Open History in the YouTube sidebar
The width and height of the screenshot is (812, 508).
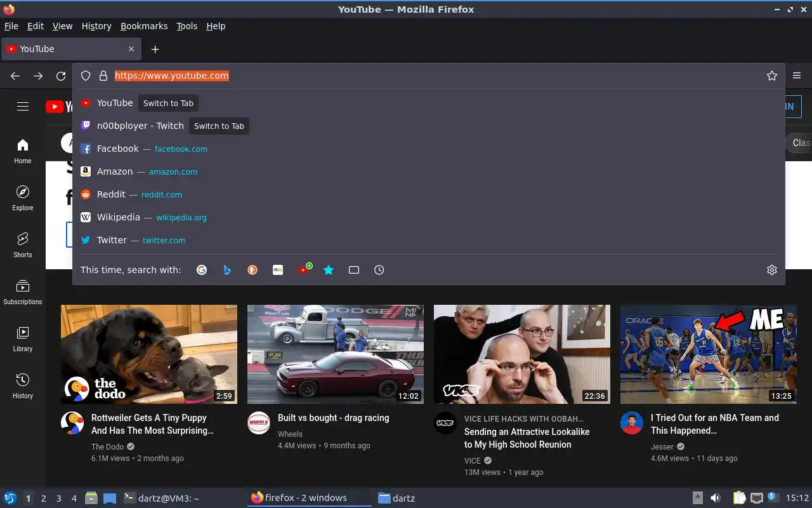[23, 386]
